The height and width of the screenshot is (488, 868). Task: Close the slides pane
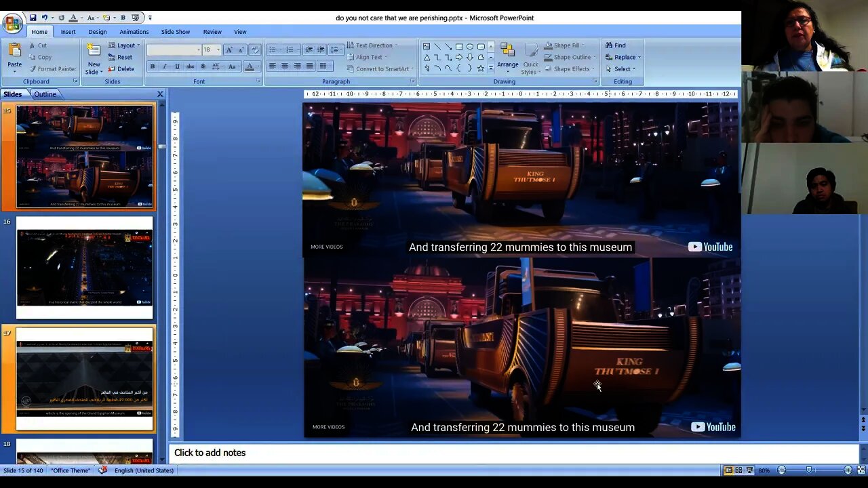pyautogui.click(x=160, y=94)
